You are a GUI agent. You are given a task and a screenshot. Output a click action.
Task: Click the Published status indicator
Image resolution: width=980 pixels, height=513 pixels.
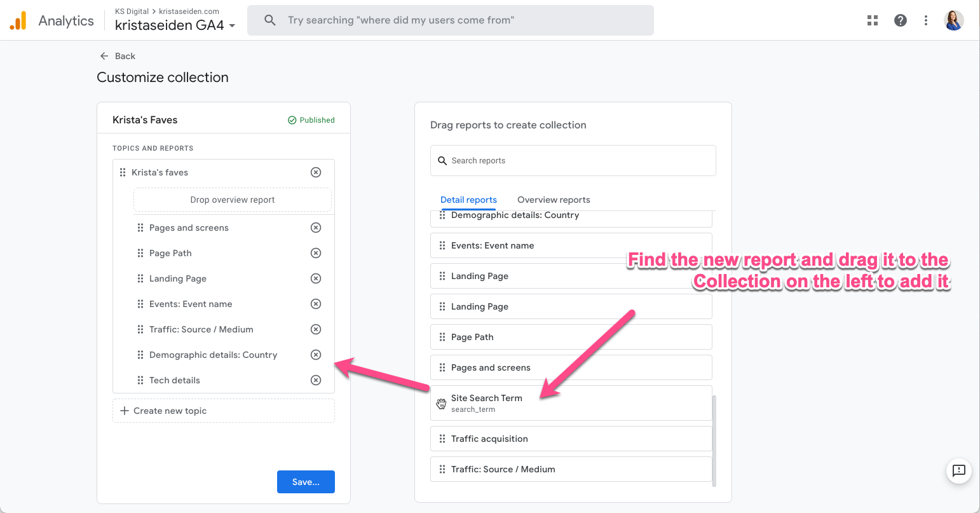(x=311, y=120)
